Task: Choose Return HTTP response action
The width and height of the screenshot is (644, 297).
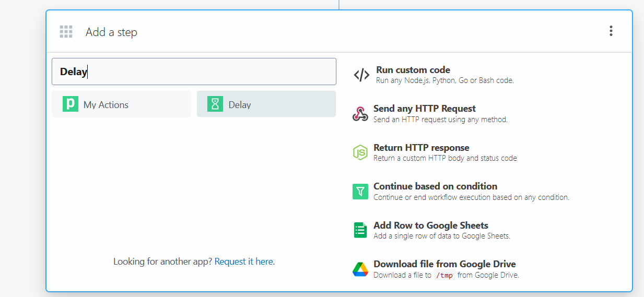Action: 421,148
